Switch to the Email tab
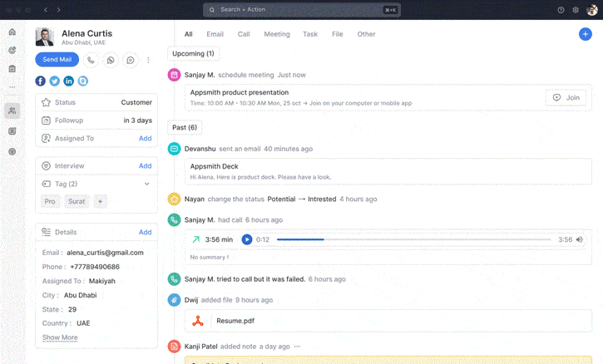603x364 pixels. 215,34
